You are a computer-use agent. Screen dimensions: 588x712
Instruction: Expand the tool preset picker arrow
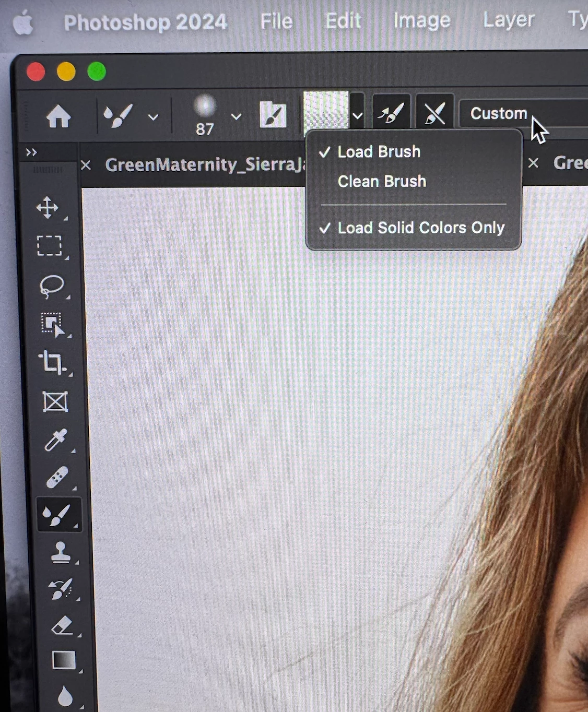pos(153,117)
